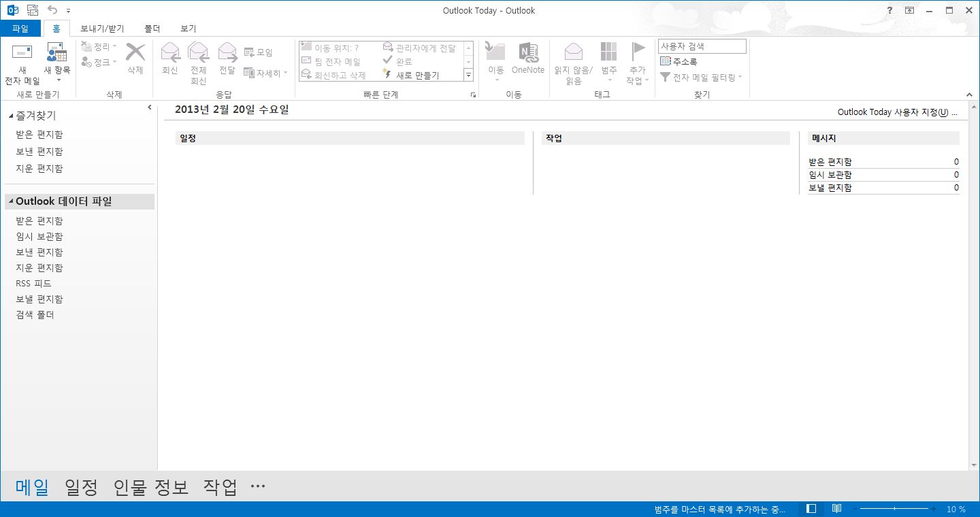980x517 pixels.
Task: Select 받은 편지함 under 즐겨찾기
Action: [x=39, y=135]
